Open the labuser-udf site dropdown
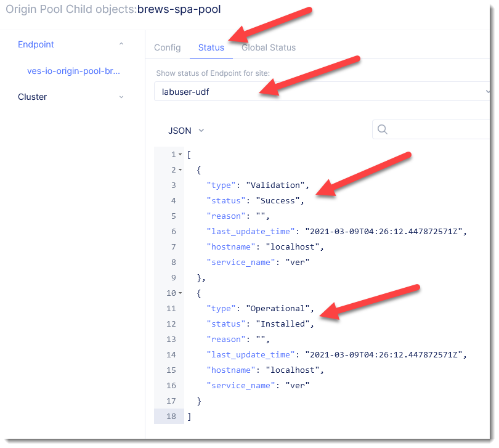The height and width of the screenshot is (448, 499). click(x=320, y=91)
